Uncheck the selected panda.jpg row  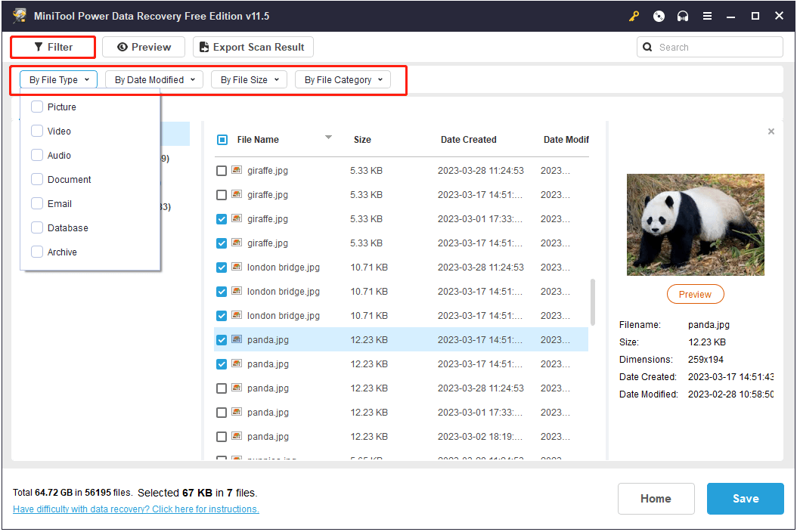click(221, 339)
